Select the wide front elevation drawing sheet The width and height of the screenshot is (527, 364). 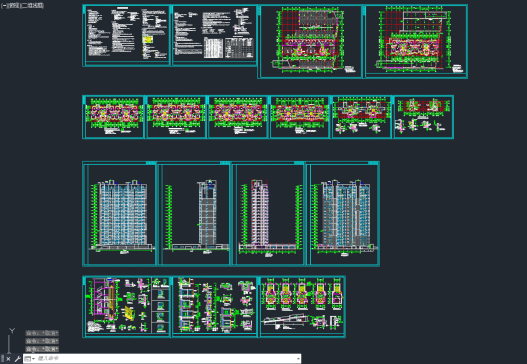tap(119, 214)
